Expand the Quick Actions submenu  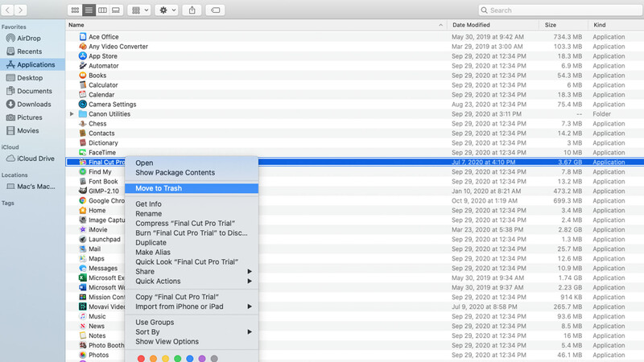192,281
